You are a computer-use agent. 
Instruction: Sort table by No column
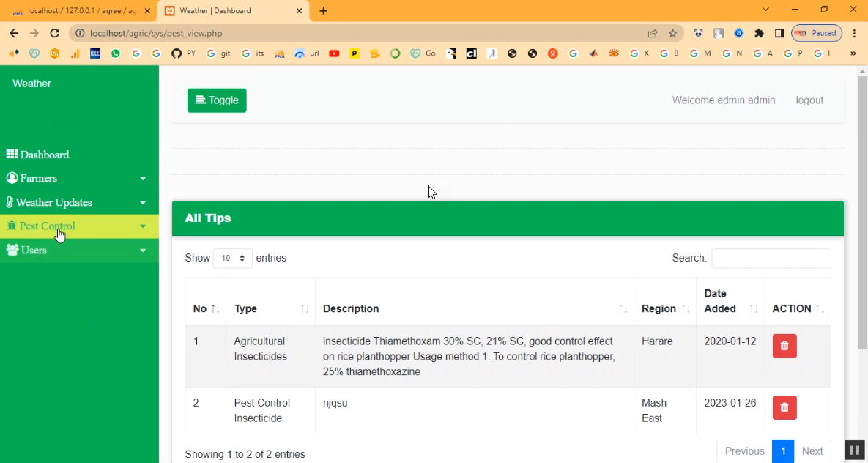click(205, 308)
